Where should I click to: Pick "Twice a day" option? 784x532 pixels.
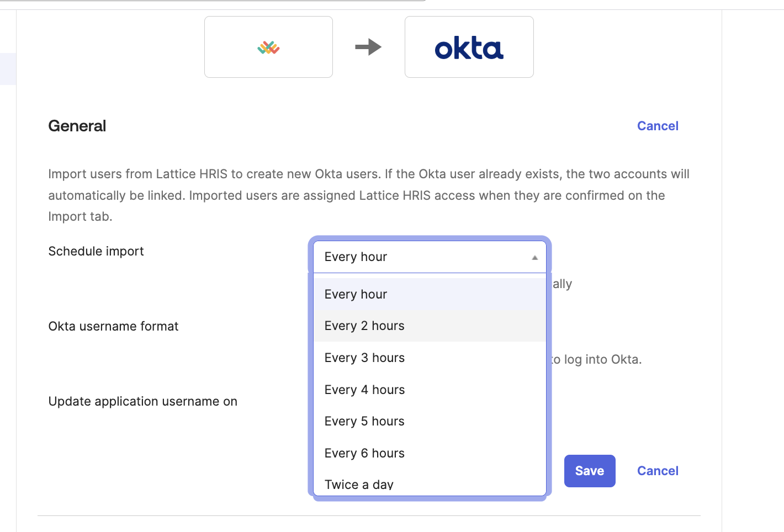[430, 483]
